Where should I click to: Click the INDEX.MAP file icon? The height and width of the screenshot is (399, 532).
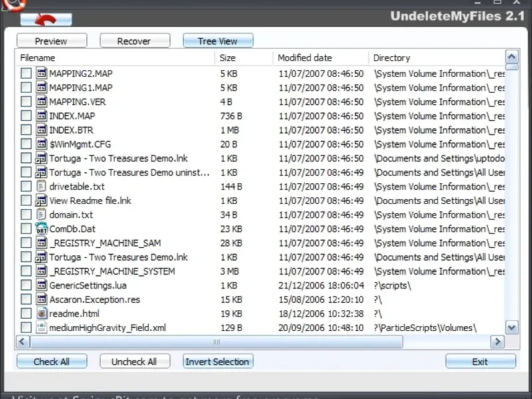click(41, 116)
